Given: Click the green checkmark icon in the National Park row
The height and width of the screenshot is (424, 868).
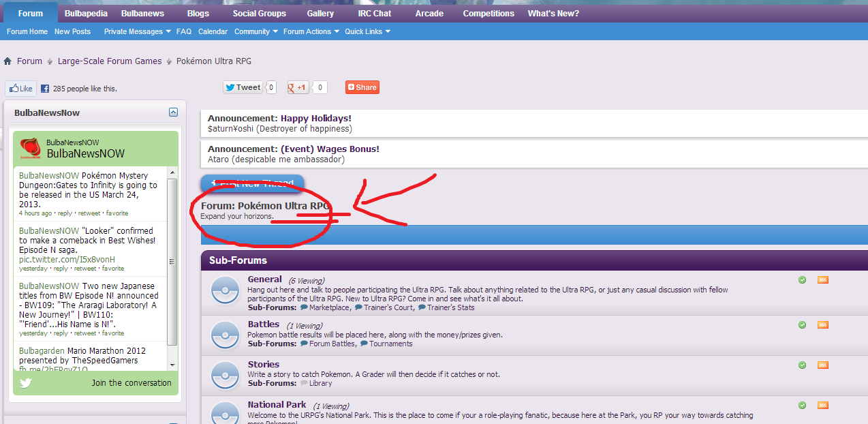Looking at the screenshot, I should [x=803, y=405].
